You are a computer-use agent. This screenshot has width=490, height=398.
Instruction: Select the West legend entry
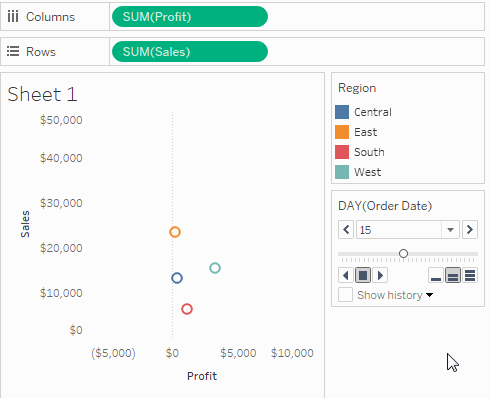(358, 172)
